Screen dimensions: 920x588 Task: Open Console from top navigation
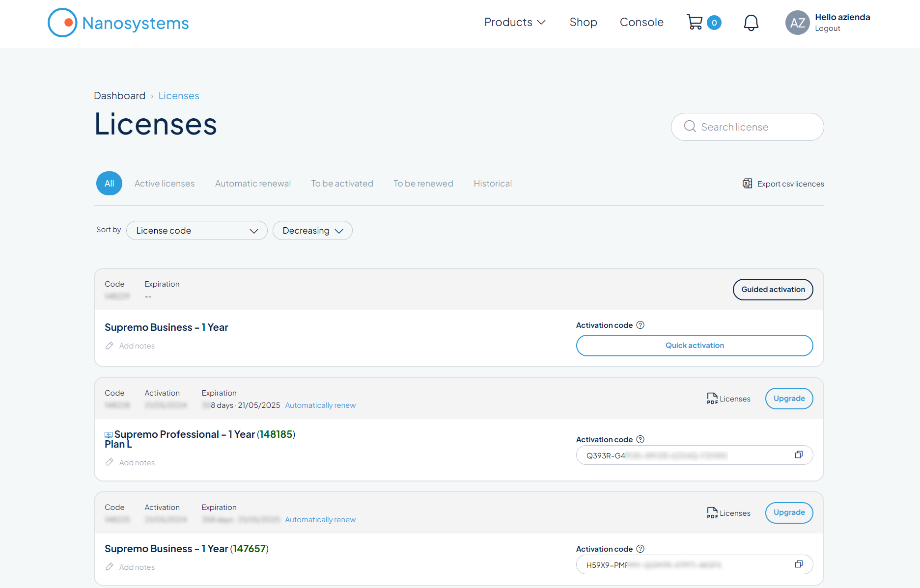coord(641,22)
